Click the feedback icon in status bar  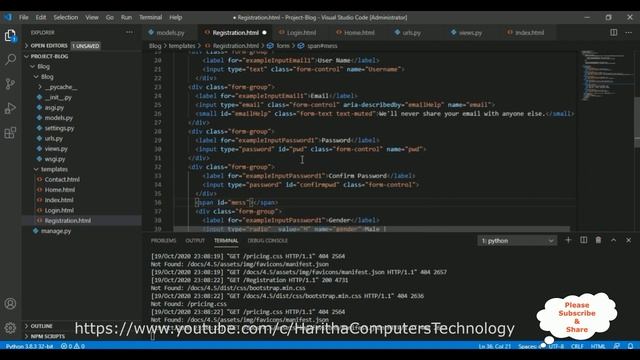coord(617,346)
